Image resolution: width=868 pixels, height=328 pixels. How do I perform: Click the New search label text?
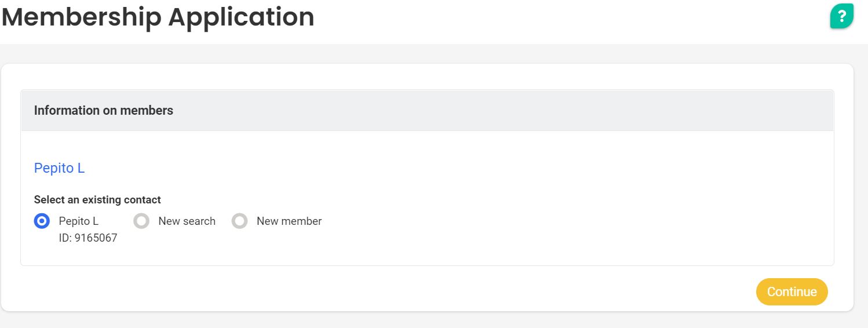(187, 221)
